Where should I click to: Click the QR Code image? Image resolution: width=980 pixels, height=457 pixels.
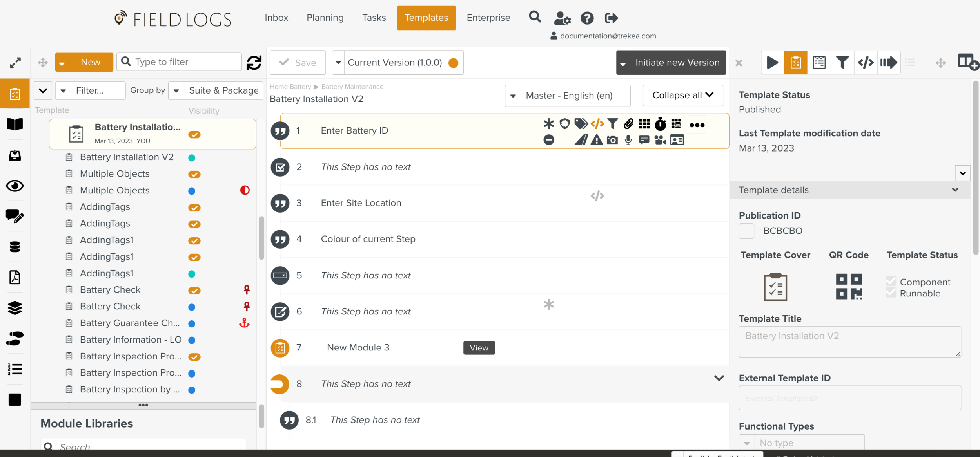tap(849, 287)
